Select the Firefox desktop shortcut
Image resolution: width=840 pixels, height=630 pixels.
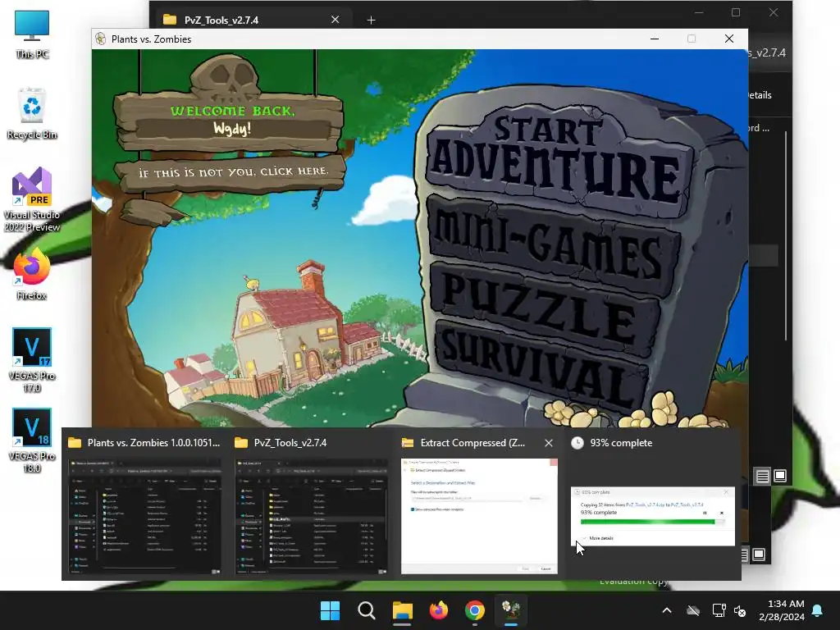coord(32,274)
